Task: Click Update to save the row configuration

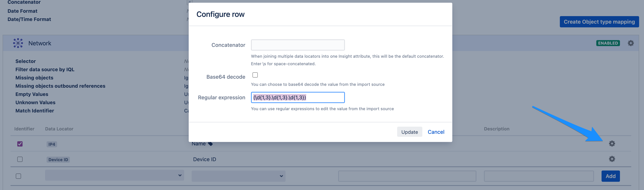Action: [x=410, y=132]
